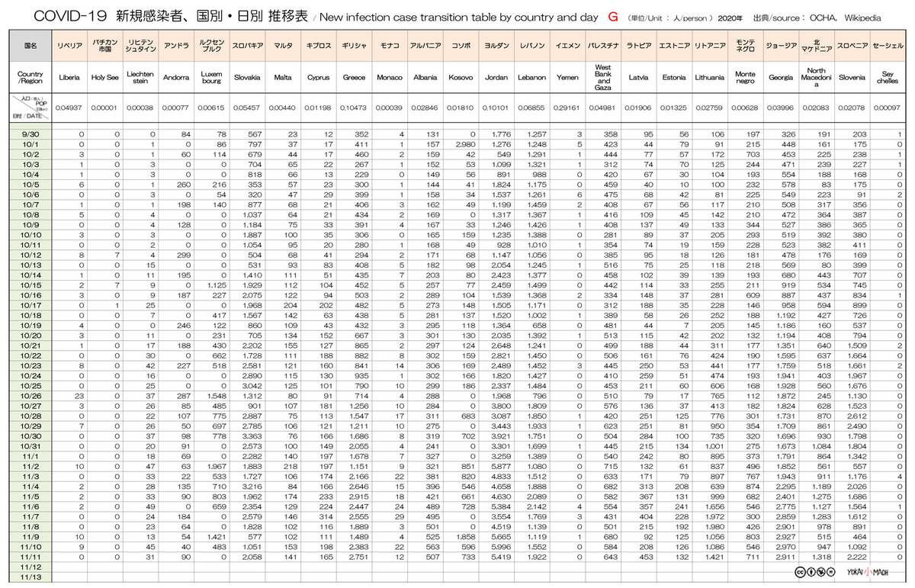Image resolution: width=915 pixels, height=588 pixels.
Task: Select the Malta column header
Action: 282,77
